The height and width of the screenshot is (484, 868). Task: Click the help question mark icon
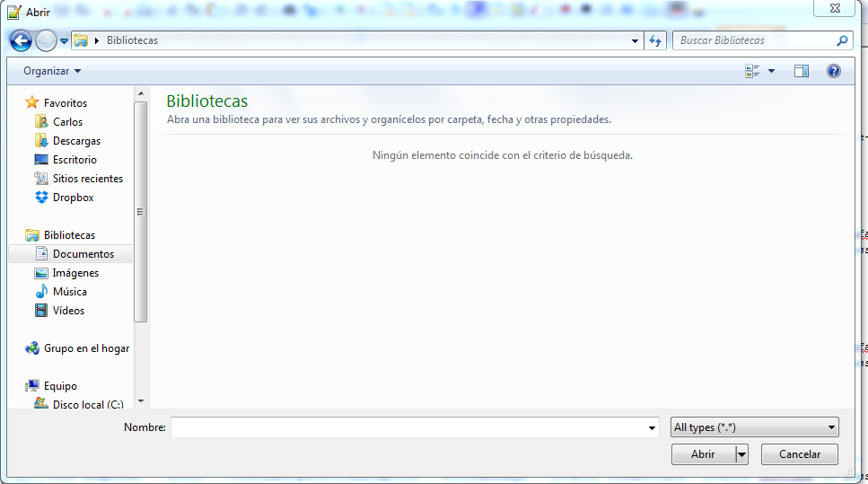(x=834, y=71)
